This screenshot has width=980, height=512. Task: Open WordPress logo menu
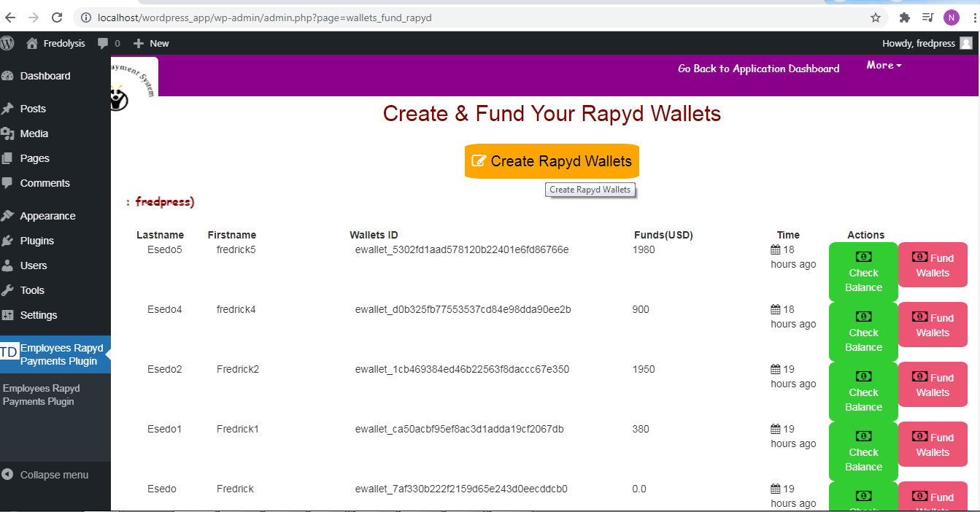point(7,43)
